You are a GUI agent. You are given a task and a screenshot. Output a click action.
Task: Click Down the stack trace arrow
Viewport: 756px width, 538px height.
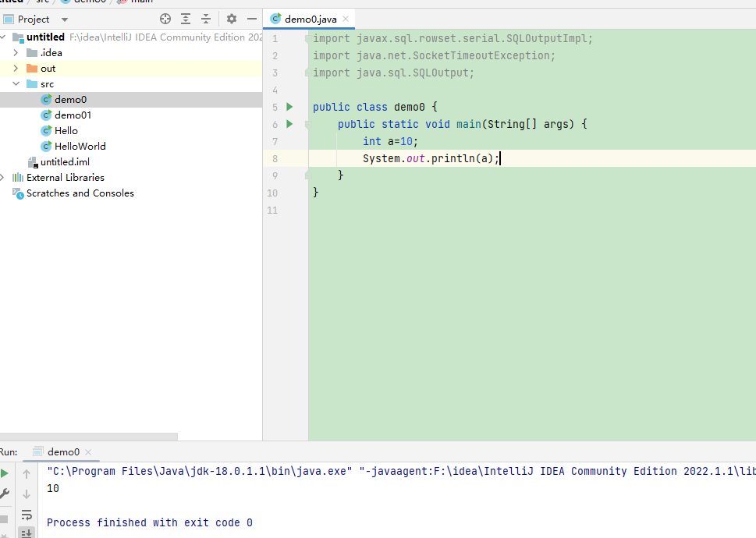pyautogui.click(x=27, y=494)
